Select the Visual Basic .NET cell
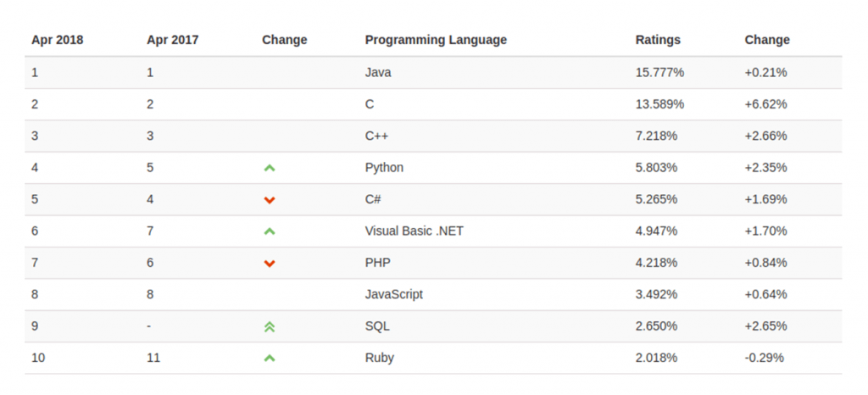 414,231
